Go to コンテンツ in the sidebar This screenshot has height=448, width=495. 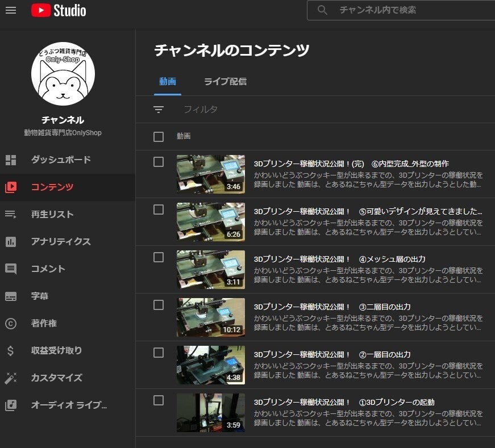coord(52,187)
